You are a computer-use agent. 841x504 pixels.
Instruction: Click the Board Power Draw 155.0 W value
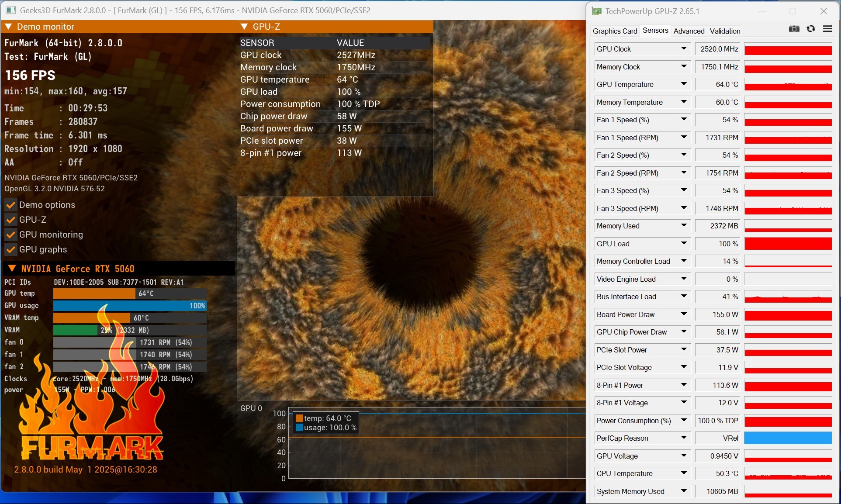(717, 314)
